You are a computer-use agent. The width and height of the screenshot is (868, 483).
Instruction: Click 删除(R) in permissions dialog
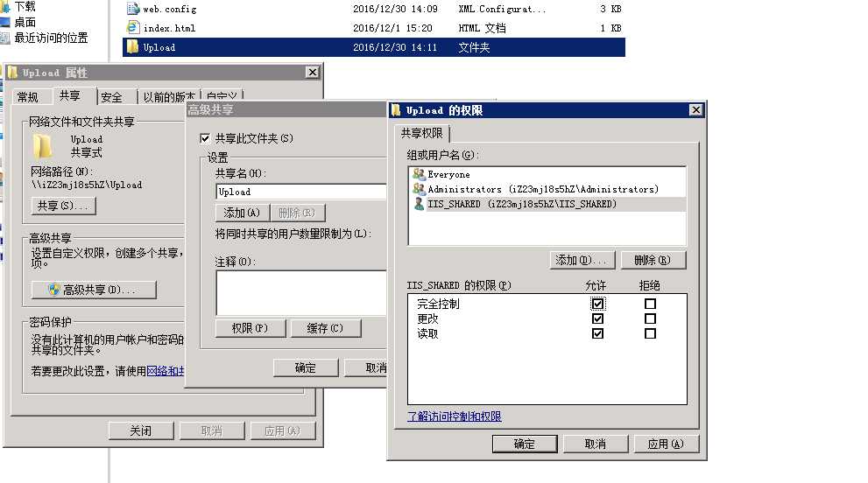[653, 260]
